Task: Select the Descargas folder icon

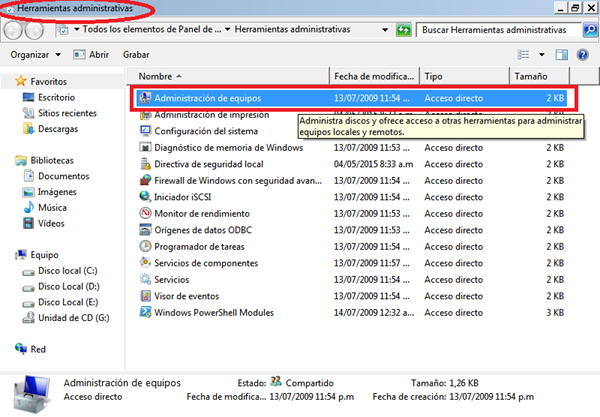Action: coord(28,129)
